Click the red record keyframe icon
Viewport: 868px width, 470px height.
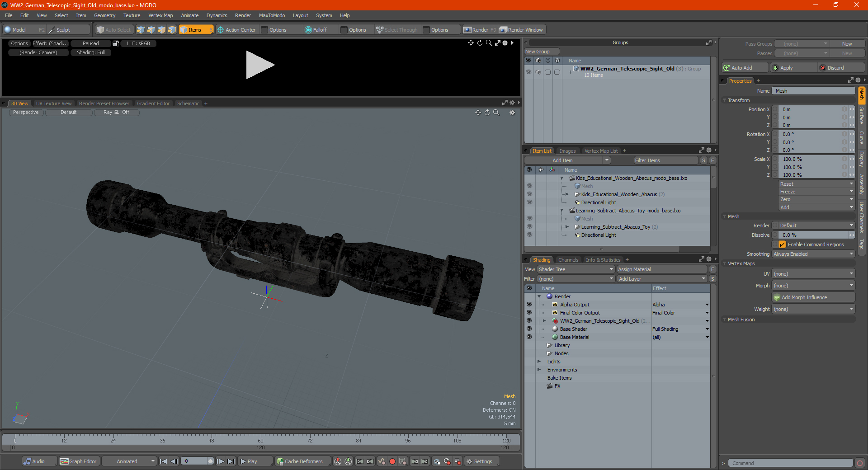[x=392, y=461]
